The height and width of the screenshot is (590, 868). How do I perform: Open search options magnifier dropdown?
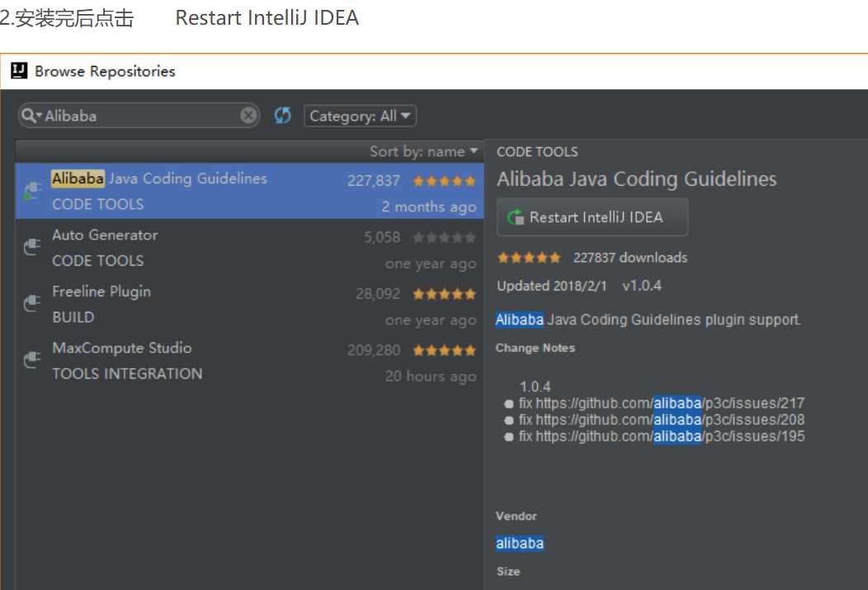click(31, 116)
